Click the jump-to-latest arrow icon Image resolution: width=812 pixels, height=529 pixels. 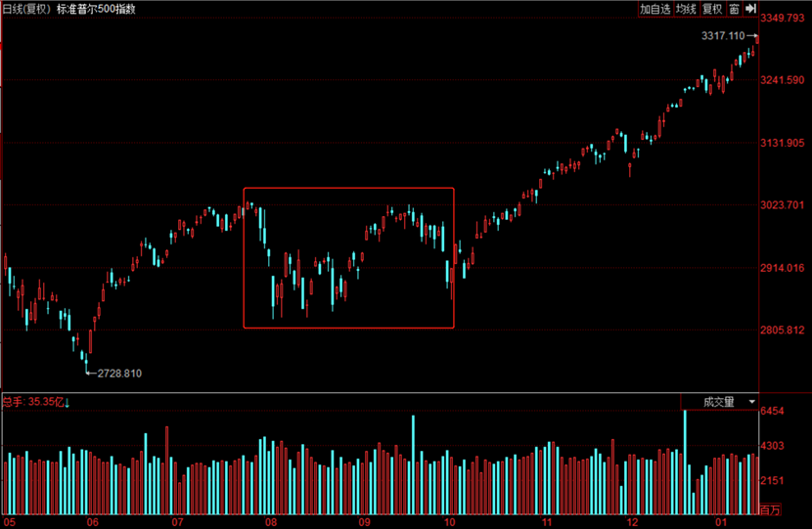[x=751, y=9]
